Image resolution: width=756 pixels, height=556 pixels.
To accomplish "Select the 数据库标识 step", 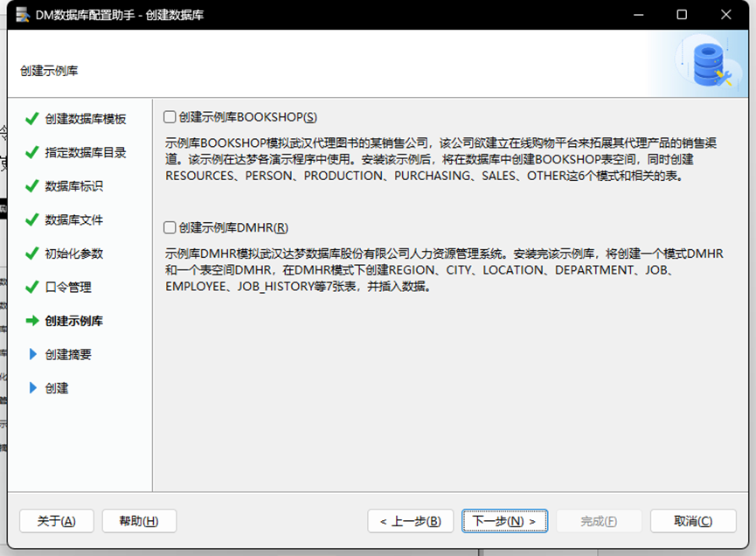I will (x=73, y=186).
